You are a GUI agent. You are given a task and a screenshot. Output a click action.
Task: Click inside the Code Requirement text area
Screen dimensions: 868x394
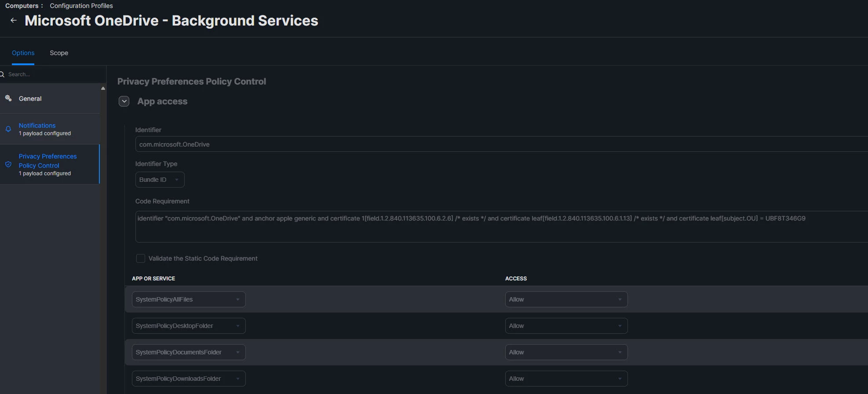coord(502,227)
